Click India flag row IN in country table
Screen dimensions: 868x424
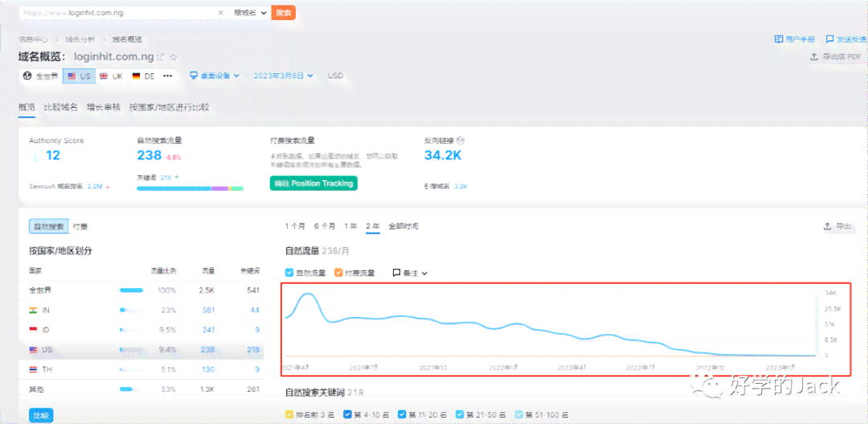[x=141, y=310]
